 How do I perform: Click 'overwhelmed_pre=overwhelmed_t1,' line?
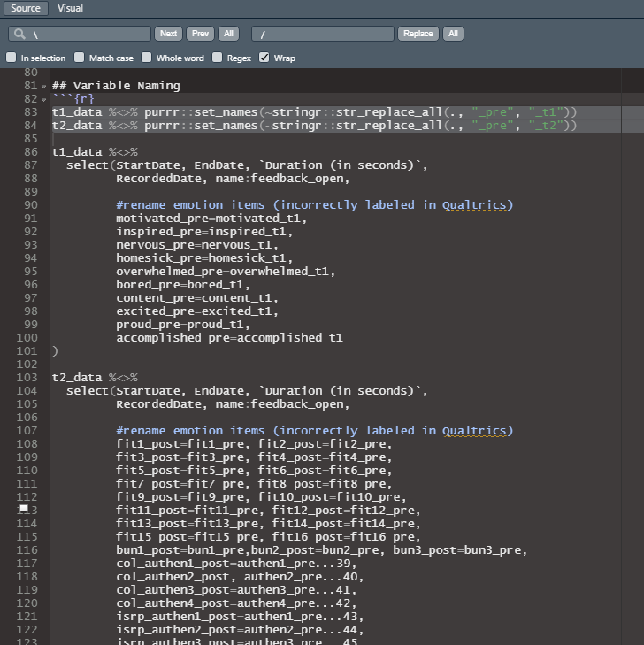coord(226,272)
